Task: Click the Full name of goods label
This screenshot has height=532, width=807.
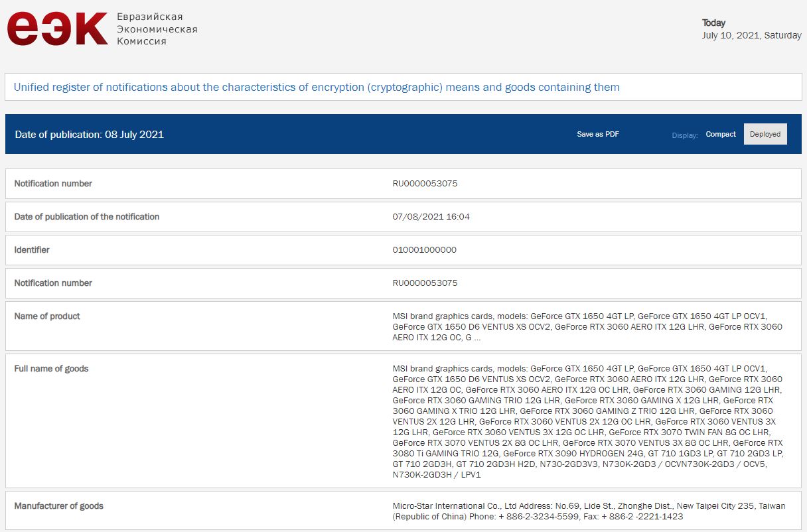Action: pos(51,369)
